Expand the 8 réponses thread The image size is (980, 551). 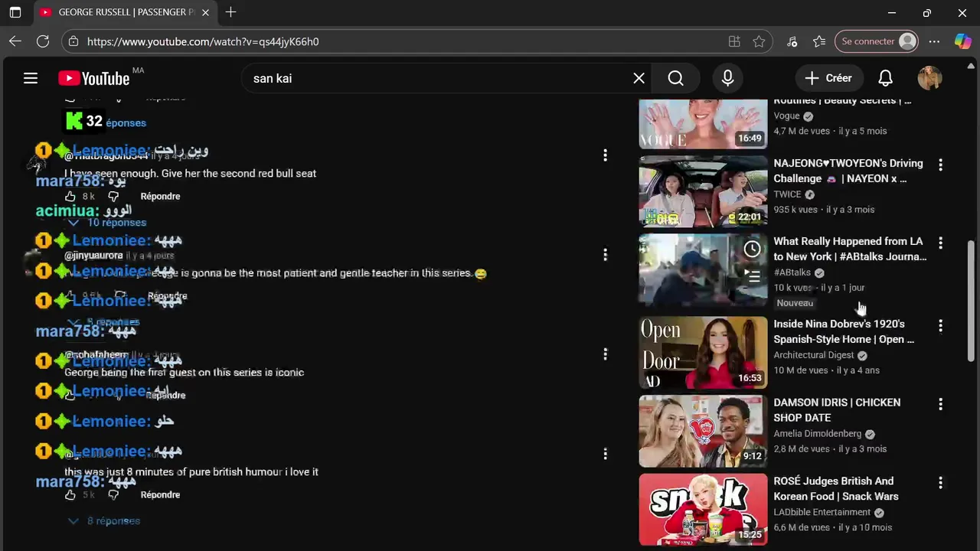click(x=105, y=520)
